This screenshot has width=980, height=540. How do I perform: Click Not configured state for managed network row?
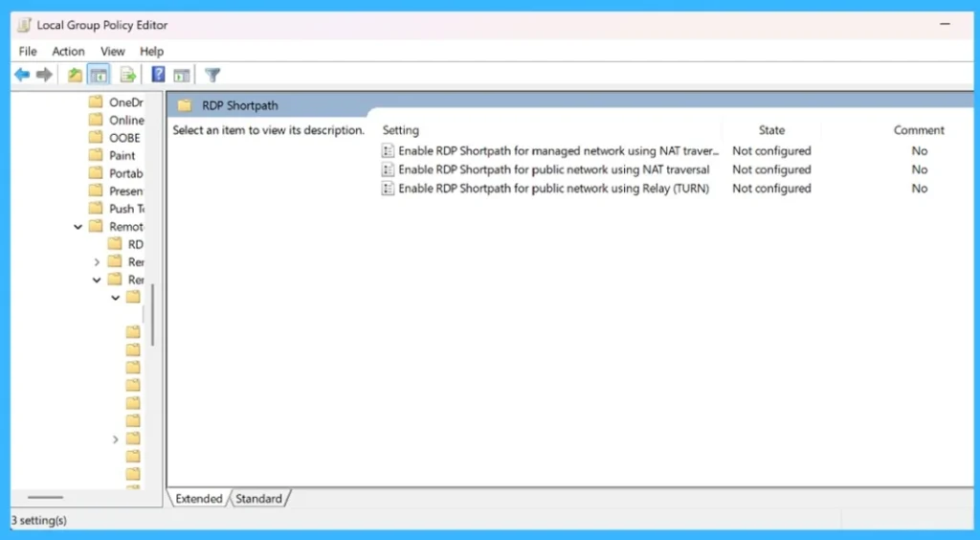tap(771, 150)
